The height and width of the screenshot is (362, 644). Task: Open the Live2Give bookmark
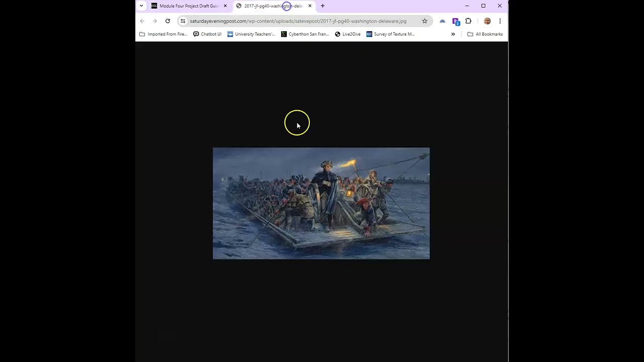pyautogui.click(x=348, y=34)
